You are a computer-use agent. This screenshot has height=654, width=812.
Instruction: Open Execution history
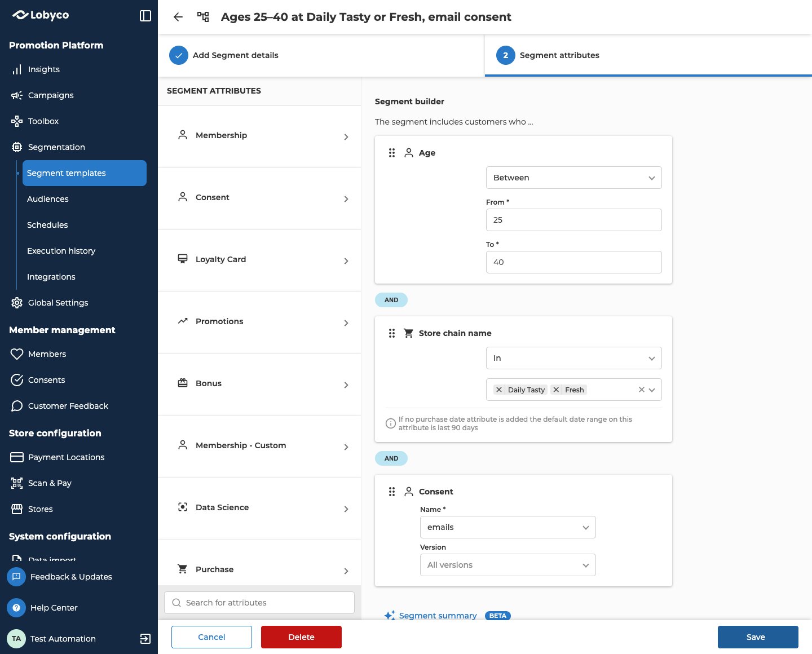pos(61,251)
